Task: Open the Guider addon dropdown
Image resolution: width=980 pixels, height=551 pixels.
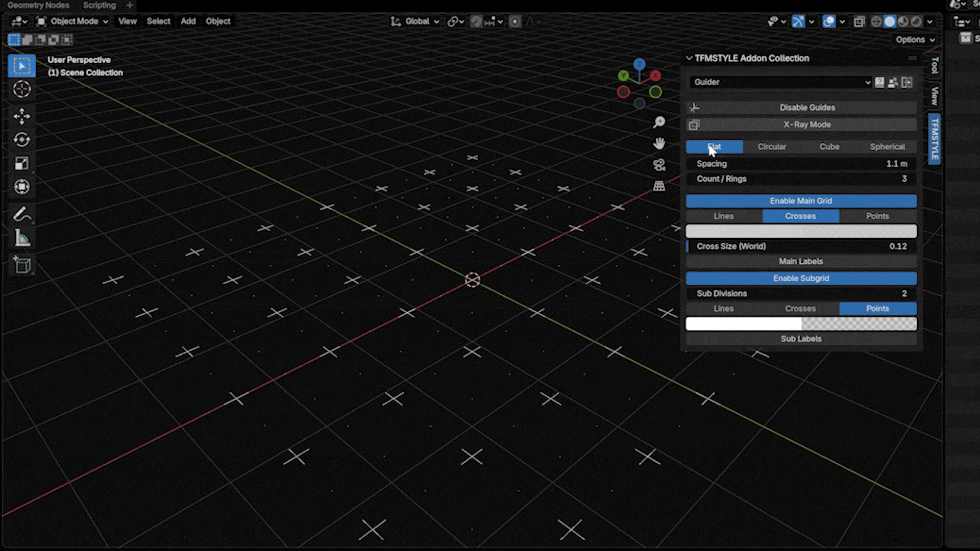Action: tap(780, 82)
